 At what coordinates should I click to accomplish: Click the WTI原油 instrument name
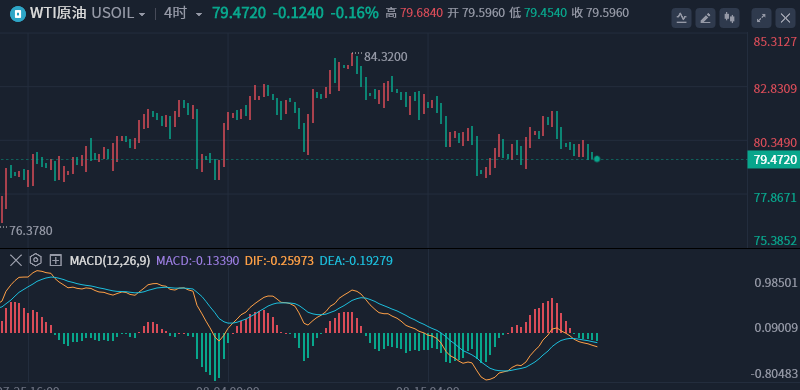pos(58,13)
